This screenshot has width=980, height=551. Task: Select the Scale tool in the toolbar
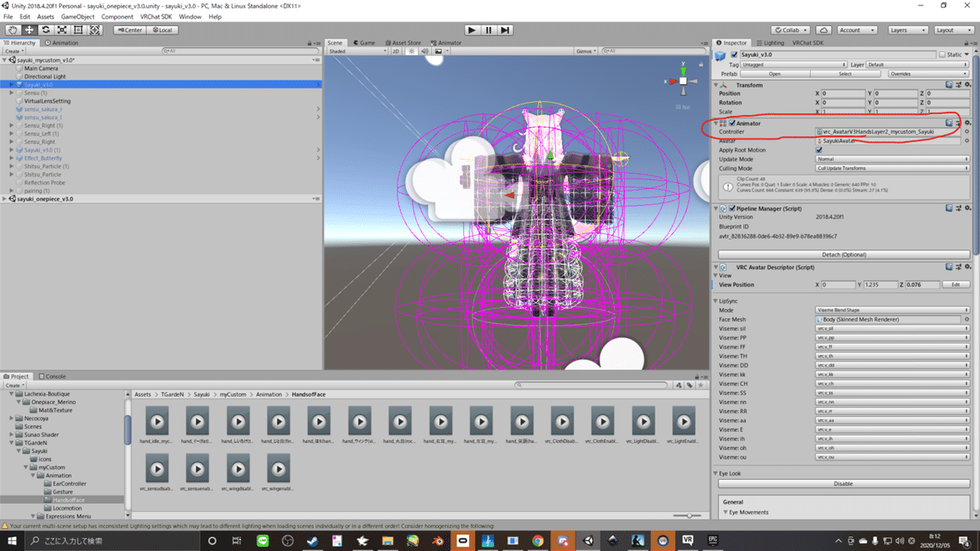point(62,30)
